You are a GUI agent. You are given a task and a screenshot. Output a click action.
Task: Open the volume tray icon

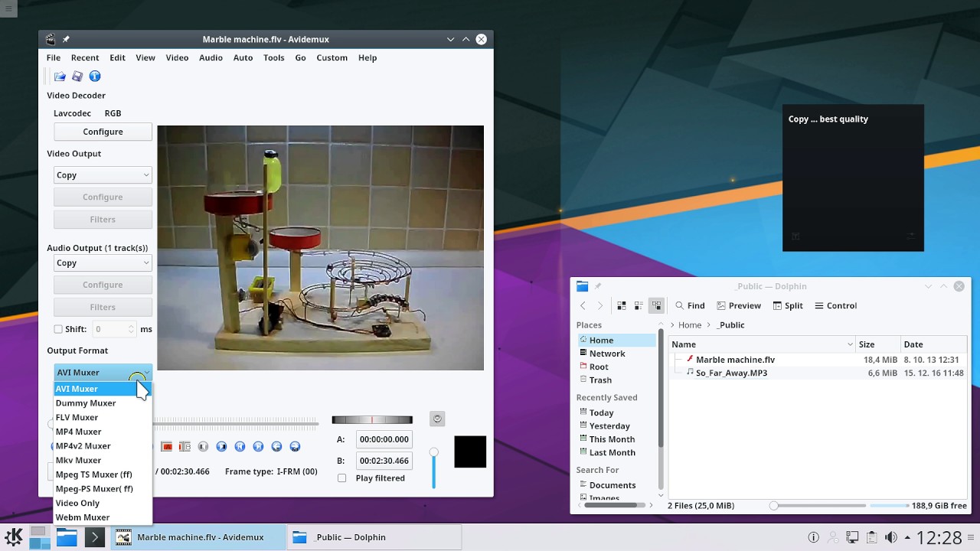click(890, 537)
